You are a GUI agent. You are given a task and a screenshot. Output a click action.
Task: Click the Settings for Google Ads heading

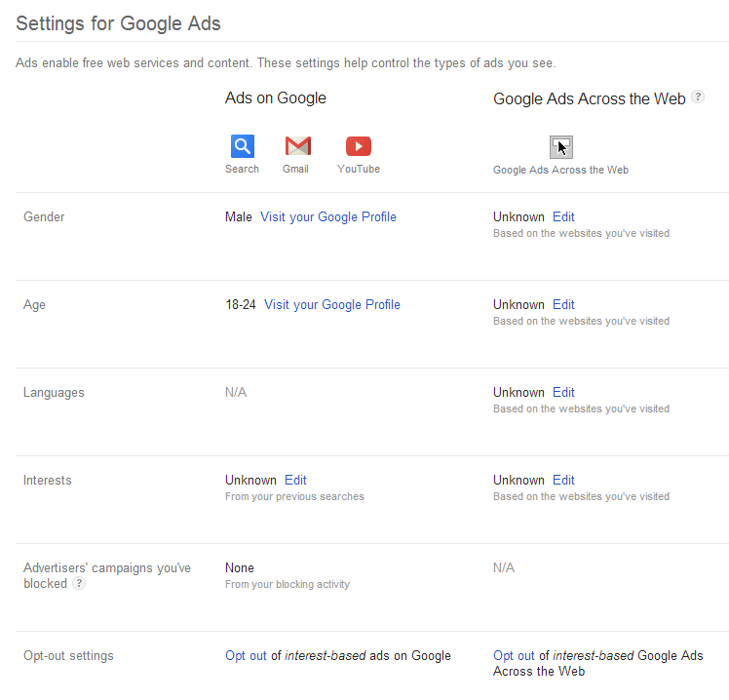point(118,23)
